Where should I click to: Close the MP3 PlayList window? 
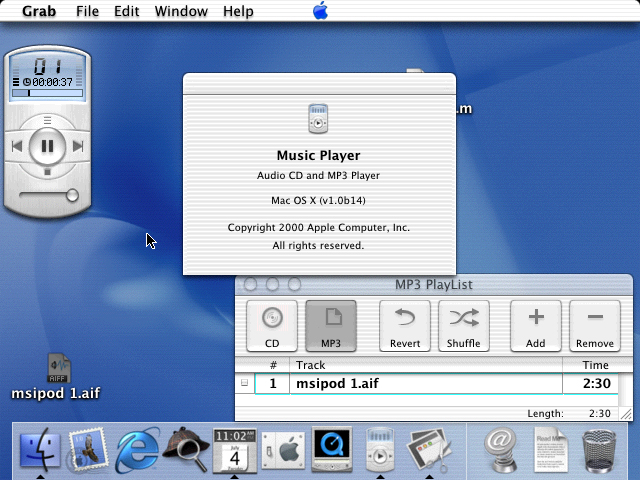pos(250,284)
